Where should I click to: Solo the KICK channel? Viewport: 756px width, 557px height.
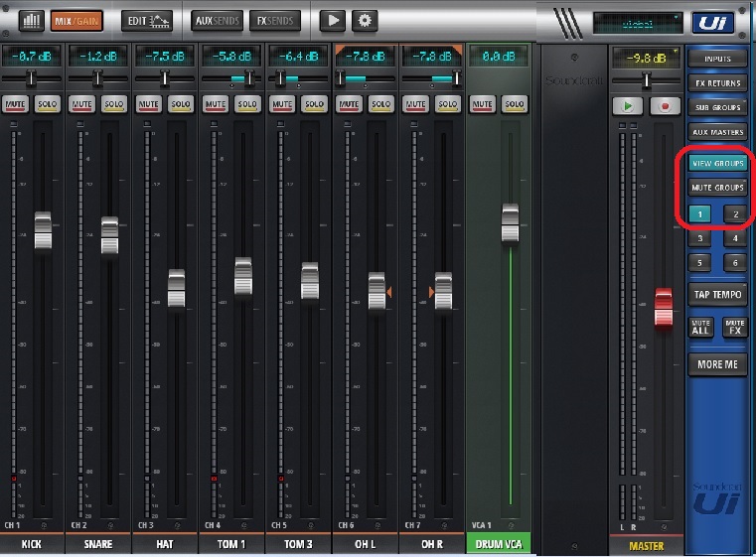pos(48,104)
